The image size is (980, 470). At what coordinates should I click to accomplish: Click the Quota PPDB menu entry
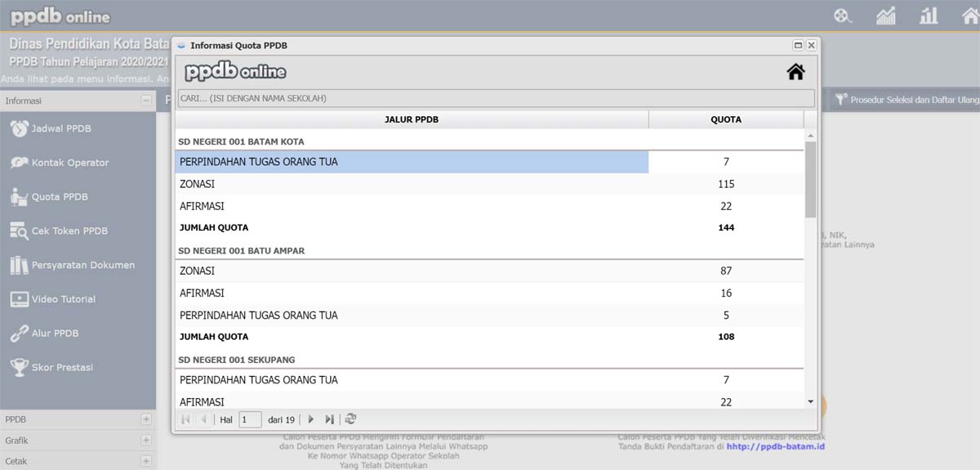(59, 197)
